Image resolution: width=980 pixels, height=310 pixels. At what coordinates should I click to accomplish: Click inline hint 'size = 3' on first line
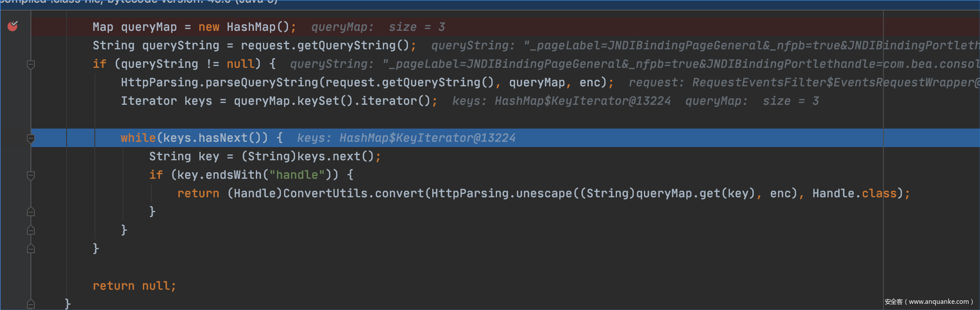(x=416, y=27)
